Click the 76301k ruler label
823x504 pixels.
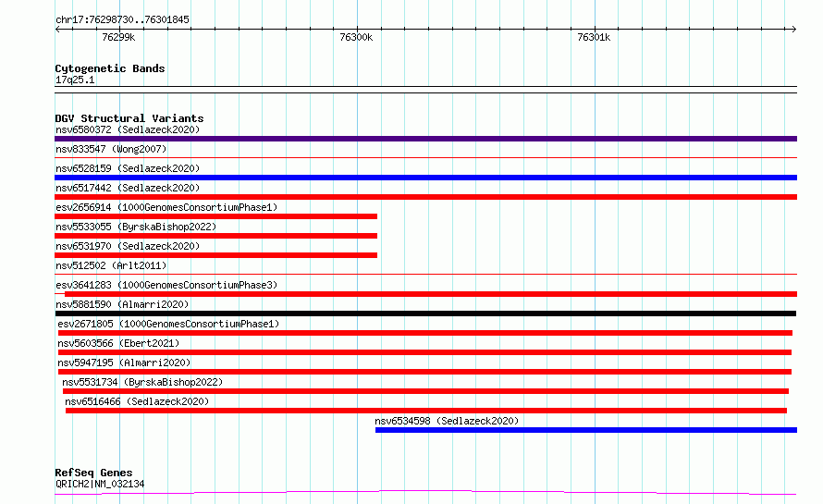594,37
